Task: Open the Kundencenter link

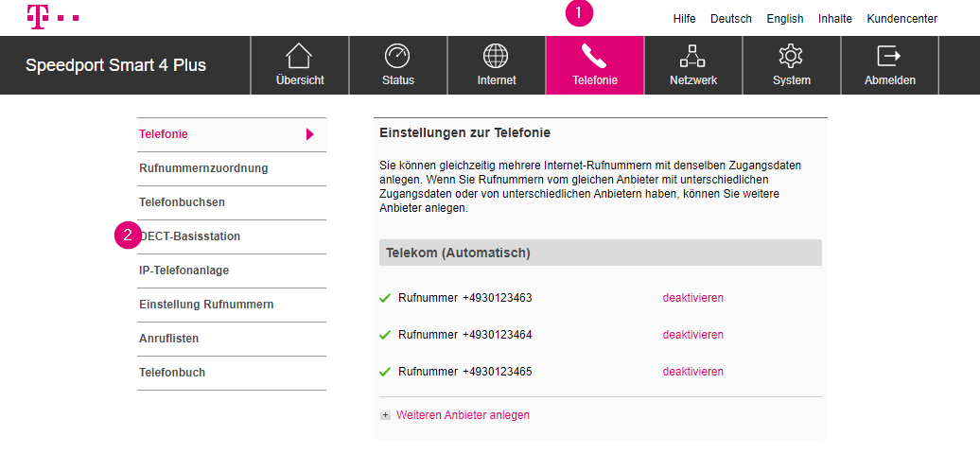Action: 901,19
